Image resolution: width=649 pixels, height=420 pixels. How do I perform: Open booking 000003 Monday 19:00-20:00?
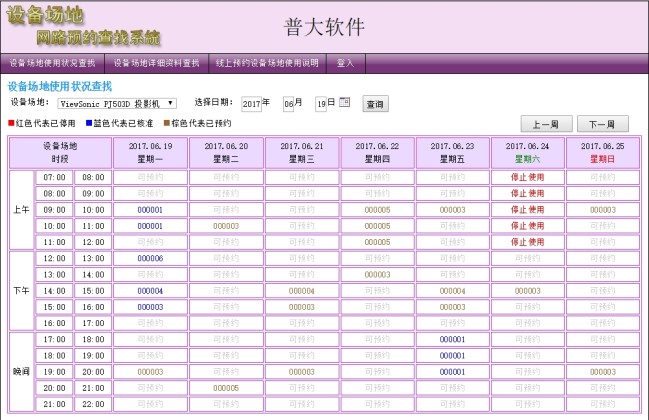pos(150,372)
